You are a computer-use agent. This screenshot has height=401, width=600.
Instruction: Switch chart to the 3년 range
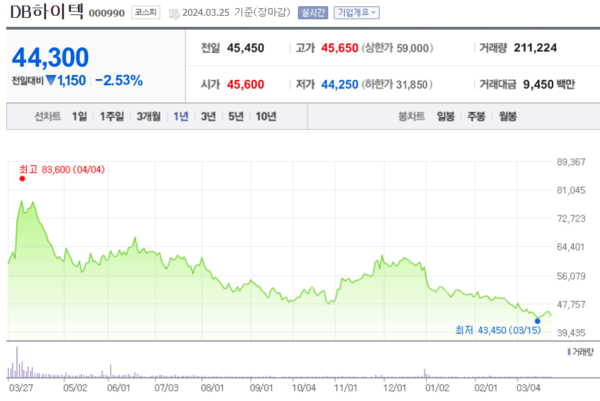tap(208, 117)
